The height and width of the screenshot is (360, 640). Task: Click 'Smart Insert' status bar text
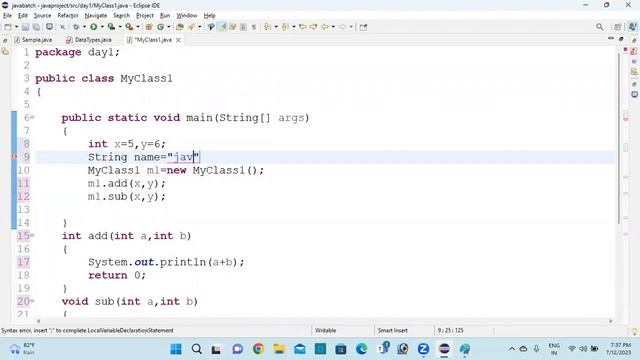pos(392,330)
